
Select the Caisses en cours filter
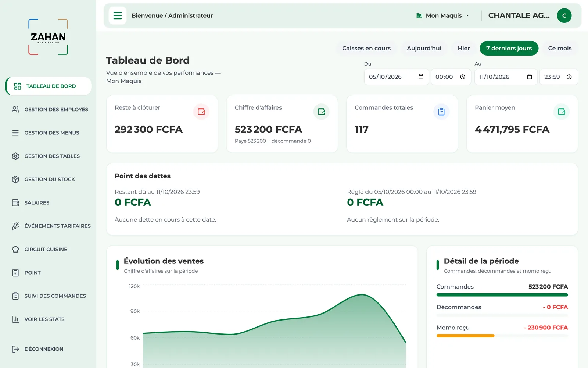[366, 48]
